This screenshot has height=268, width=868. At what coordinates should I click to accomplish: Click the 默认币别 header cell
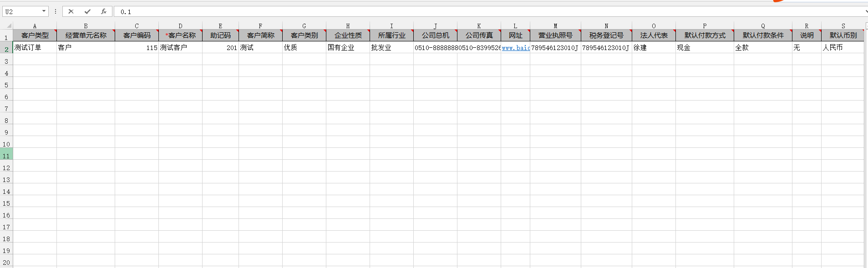pyautogui.click(x=843, y=35)
